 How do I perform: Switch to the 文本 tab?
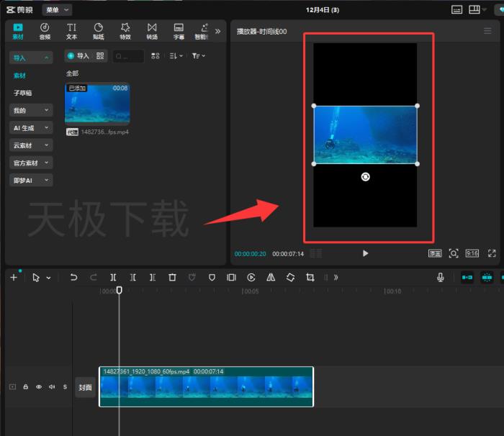(x=72, y=31)
